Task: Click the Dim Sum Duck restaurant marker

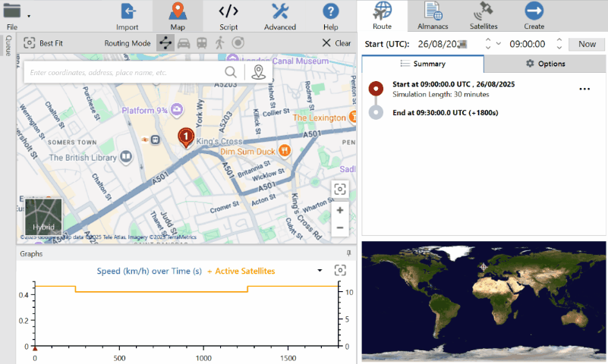Action: point(285,151)
